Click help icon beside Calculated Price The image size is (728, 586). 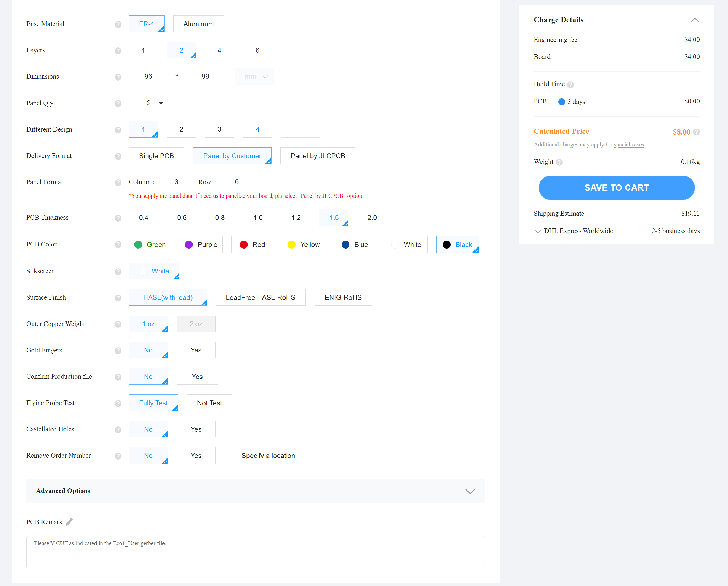pyautogui.click(x=696, y=132)
